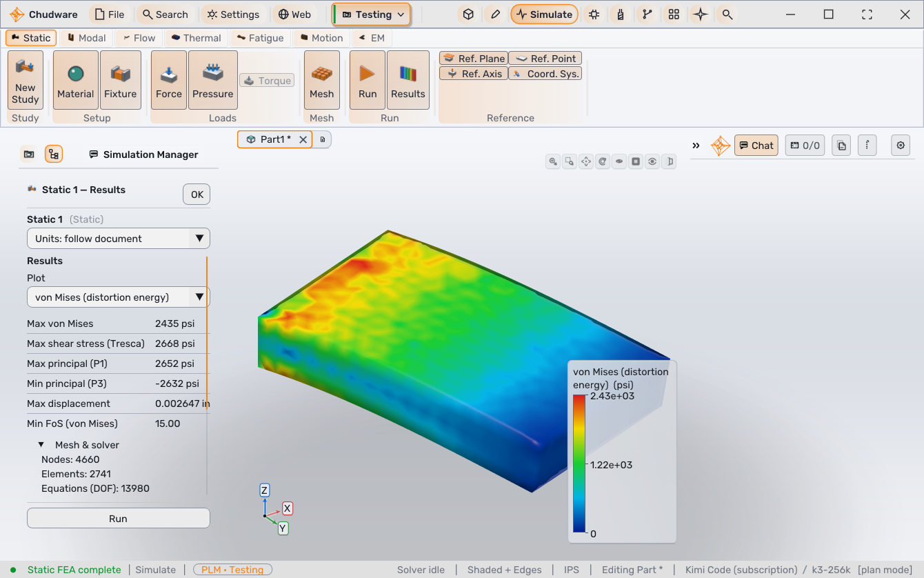Click the rotate view viewport icon
The height and width of the screenshot is (578, 924).
(603, 161)
